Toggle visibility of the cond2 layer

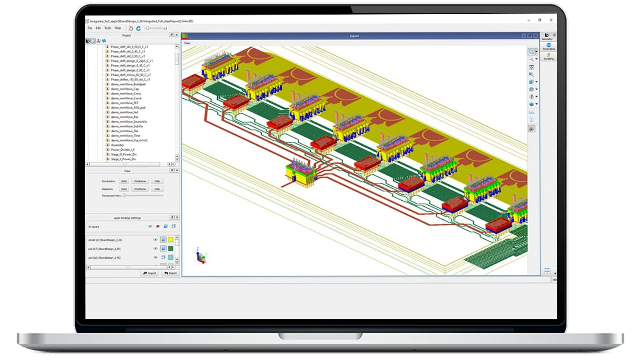(x=155, y=240)
